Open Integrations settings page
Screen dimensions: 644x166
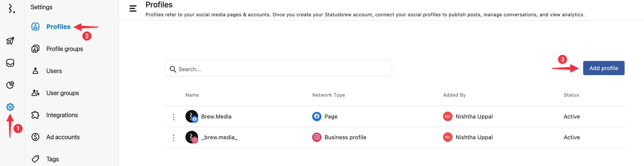pyautogui.click(x=62, y=115)
